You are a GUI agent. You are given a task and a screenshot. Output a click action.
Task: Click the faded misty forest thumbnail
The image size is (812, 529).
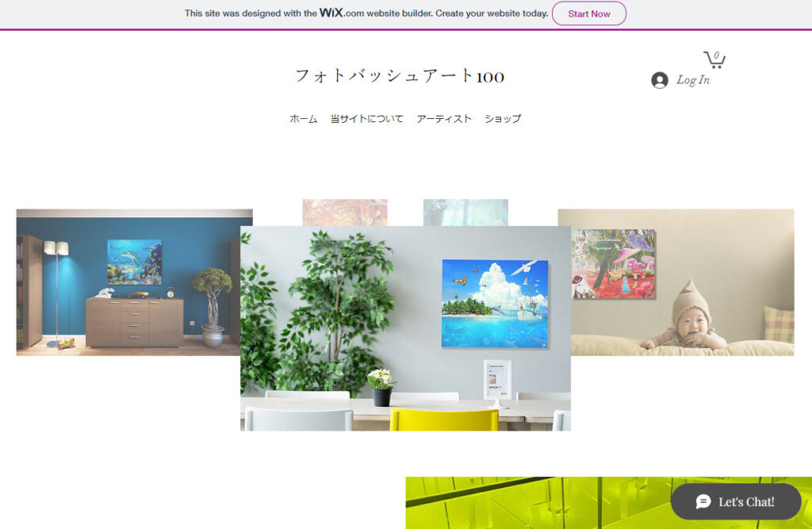(465, 213)
